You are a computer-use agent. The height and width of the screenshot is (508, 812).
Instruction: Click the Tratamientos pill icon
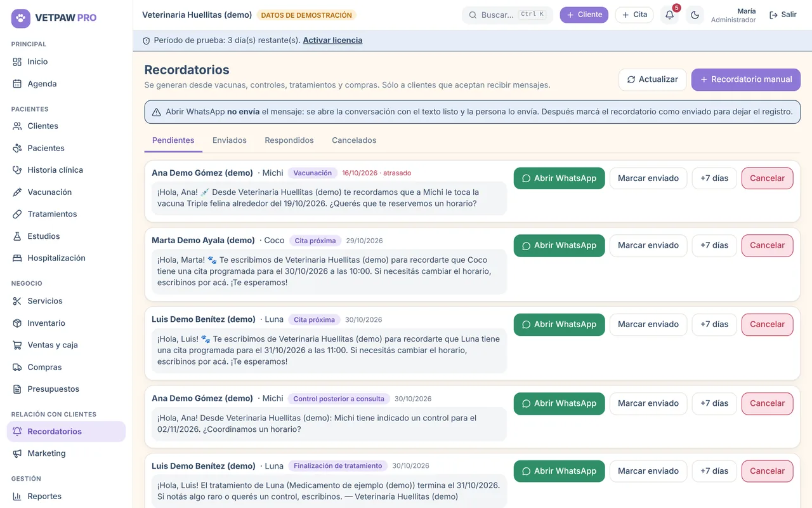point(17,214)
